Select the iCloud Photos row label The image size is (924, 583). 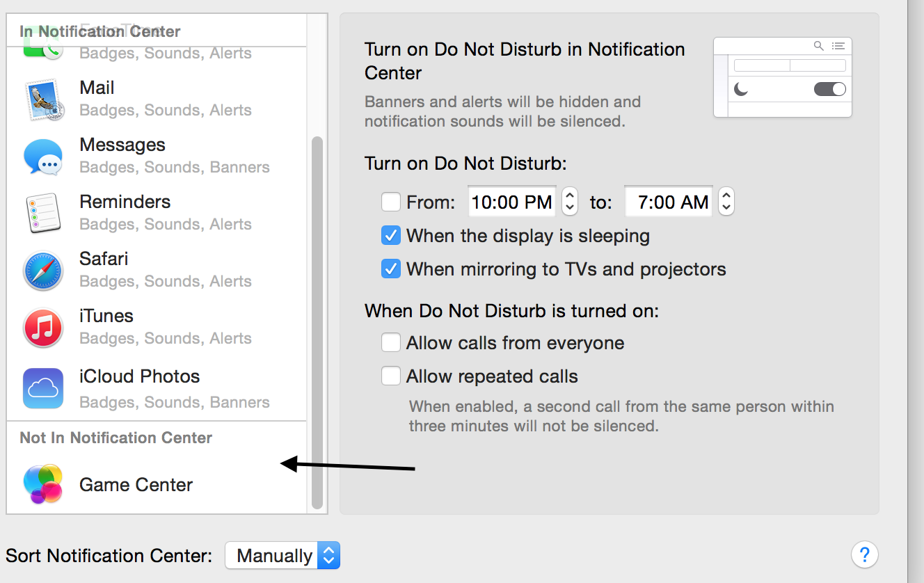[x=140, y=376]
